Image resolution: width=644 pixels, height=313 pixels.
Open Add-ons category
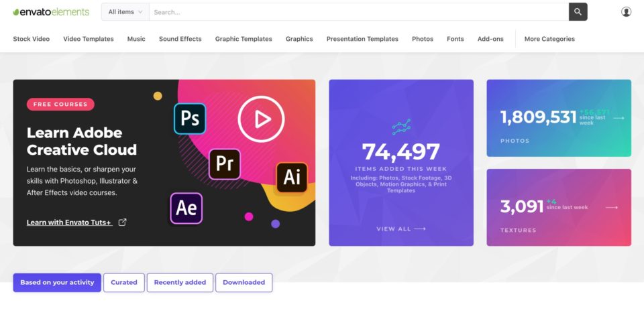[490, 39]
